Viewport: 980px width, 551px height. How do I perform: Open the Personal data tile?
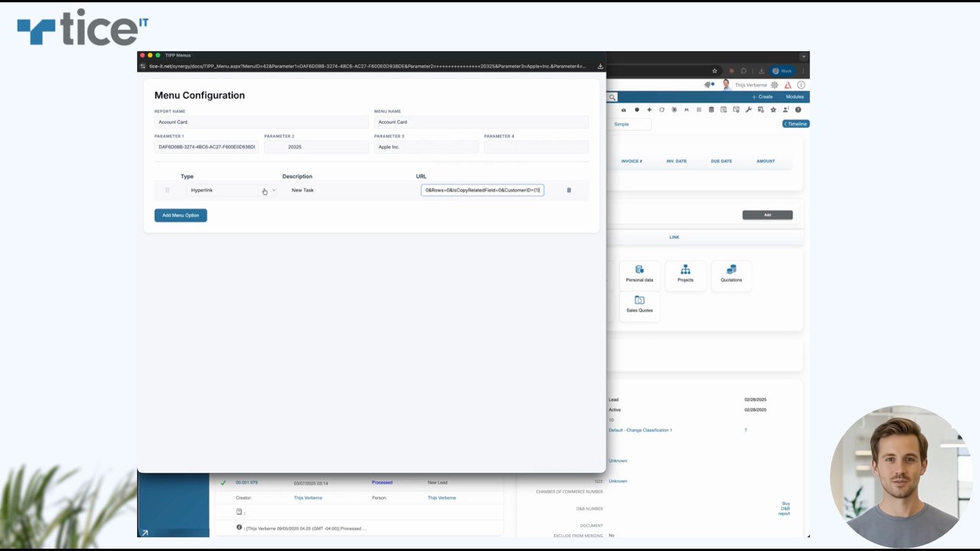[x=639, y=274]
